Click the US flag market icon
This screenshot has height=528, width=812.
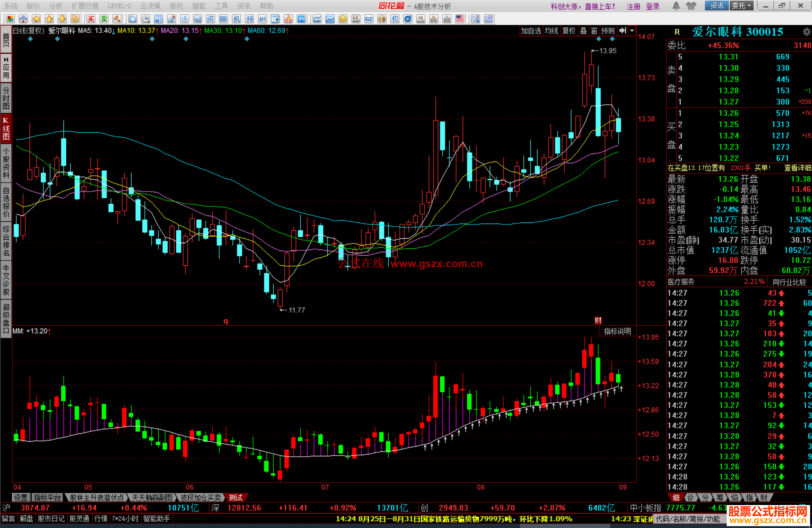459,19
